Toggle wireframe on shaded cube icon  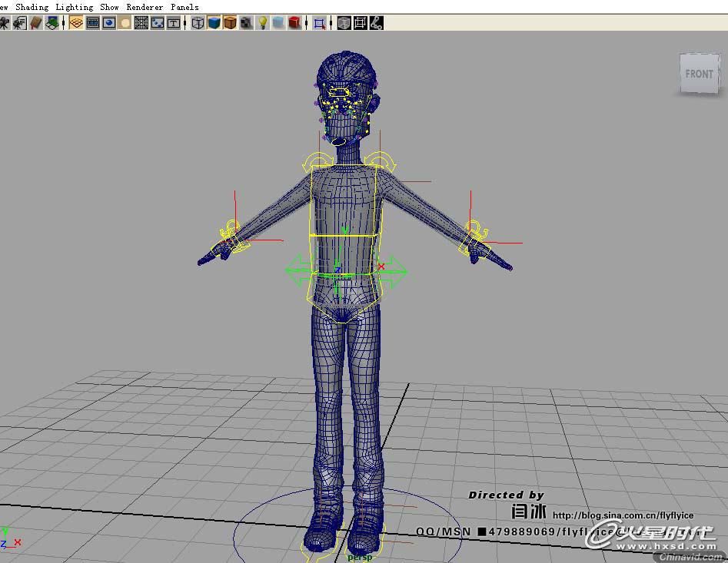[x=230, y=23]
